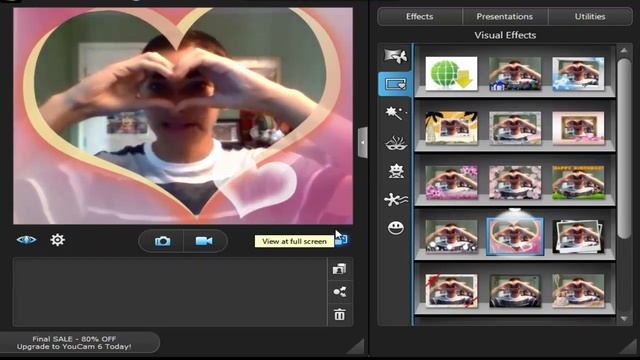640x360 pixels.
Task: Click the download more effects globe thumbnail
Action: [x=451, y=73]
